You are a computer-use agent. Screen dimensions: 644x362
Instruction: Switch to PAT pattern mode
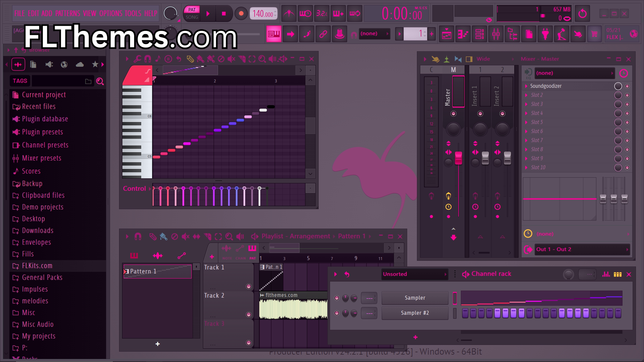pyautogui.click(x=192, y=10)
